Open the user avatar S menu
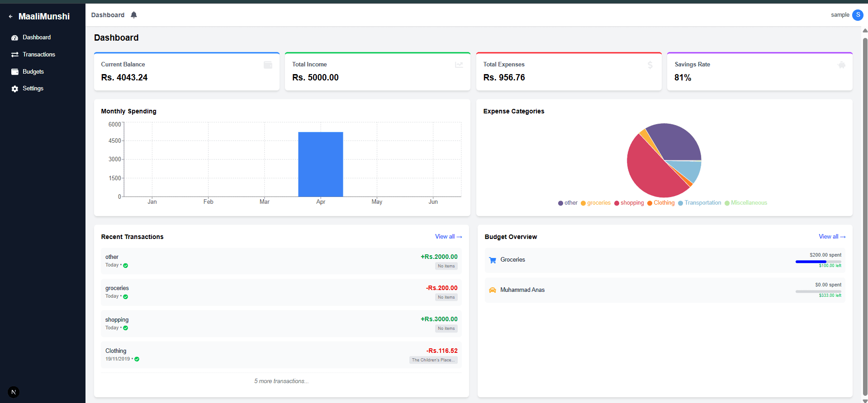This screenshot has width=868, height=403. coord(858,15)
